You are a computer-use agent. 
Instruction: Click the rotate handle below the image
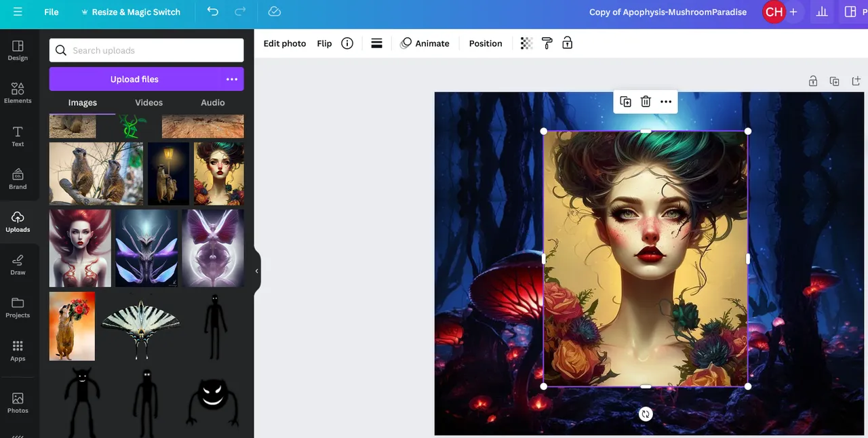[x=646, y=414]
